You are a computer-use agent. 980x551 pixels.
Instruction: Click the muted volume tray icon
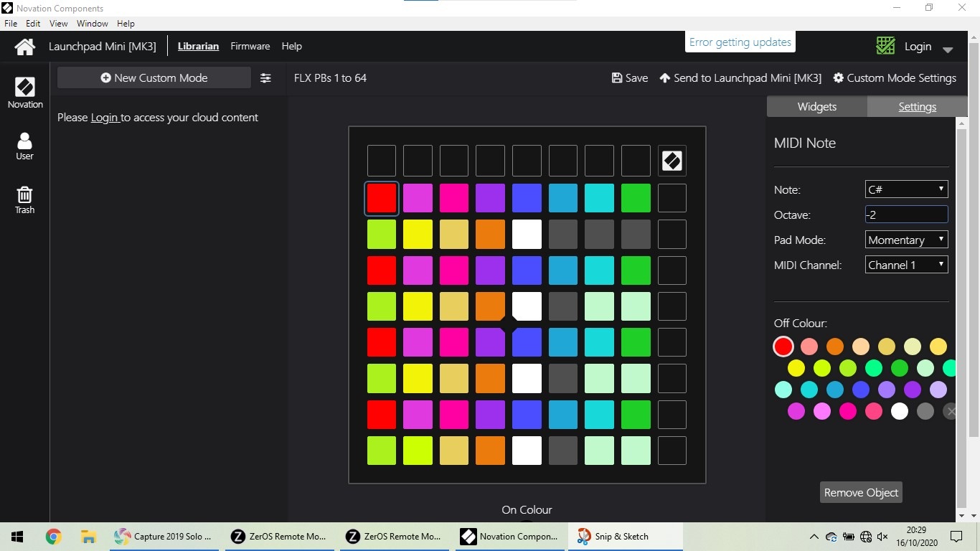[x=882, y=537]
